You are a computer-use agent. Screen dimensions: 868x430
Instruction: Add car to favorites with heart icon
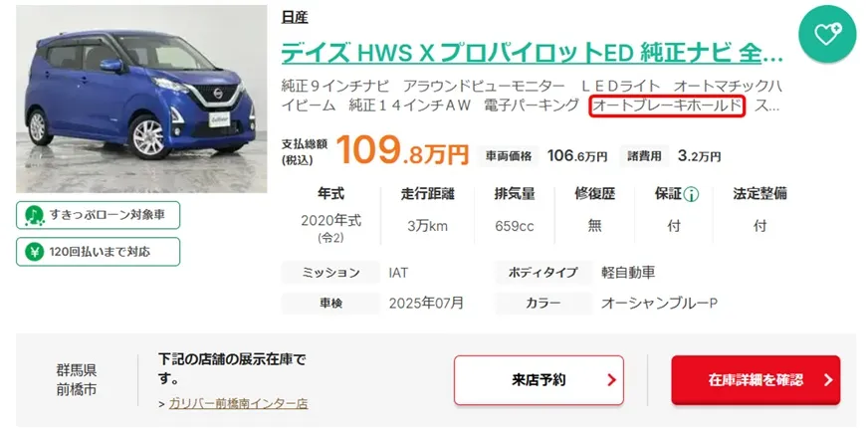[827, 34]
